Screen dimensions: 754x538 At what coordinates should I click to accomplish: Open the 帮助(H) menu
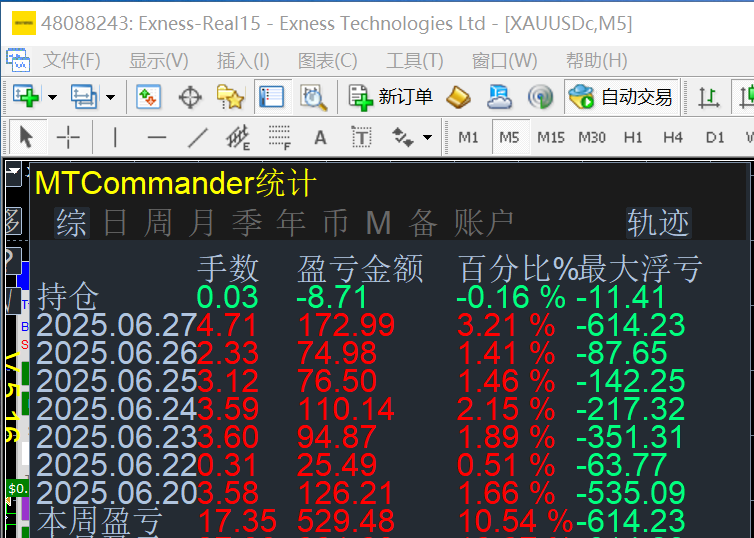[596, 61]
